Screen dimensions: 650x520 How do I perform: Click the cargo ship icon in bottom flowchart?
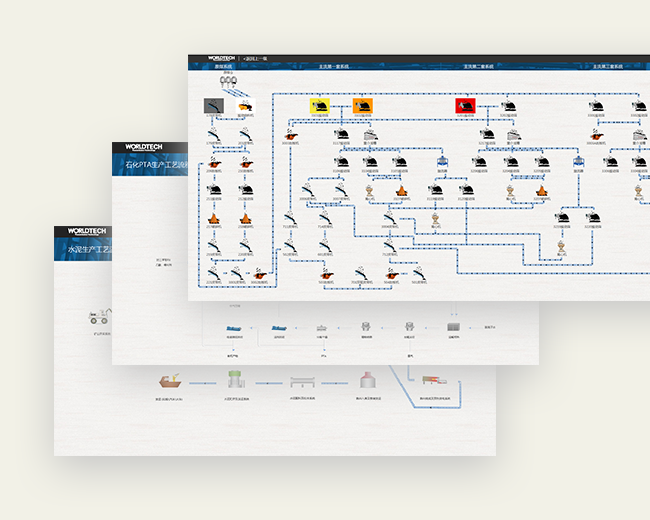point(172,381)
